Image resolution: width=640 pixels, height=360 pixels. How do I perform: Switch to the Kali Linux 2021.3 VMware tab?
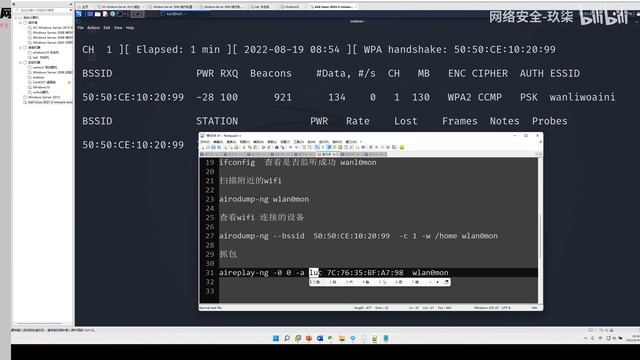tap(333, 7)
